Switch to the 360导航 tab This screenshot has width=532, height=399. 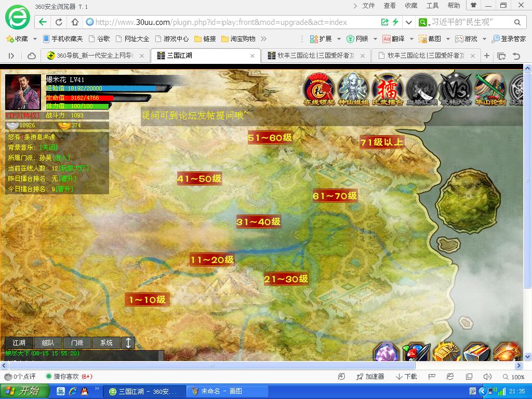click(x=95, y=56)
